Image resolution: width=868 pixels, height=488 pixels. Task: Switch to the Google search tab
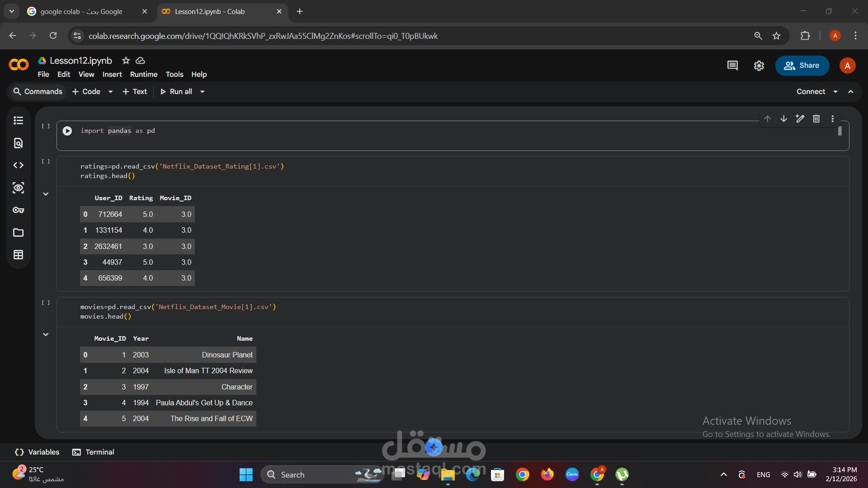click(x=81, y=12)
